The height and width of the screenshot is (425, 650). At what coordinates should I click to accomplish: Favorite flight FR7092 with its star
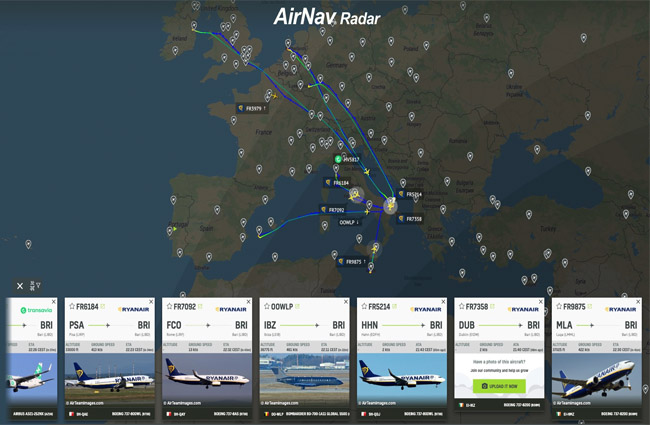(x=169, y=306)
